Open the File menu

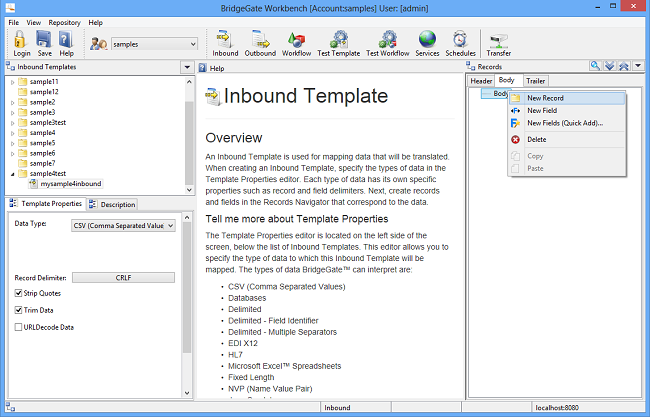pos(14,22)
